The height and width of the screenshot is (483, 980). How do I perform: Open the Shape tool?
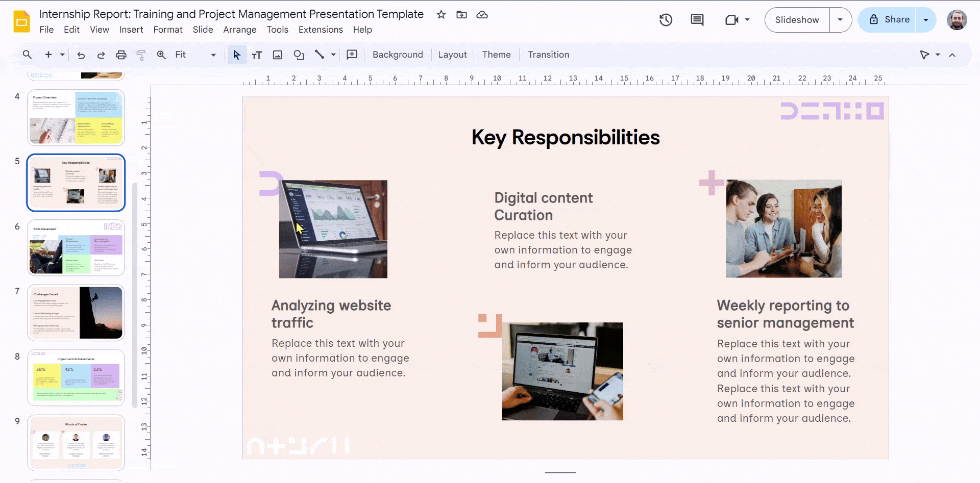point(299,55)
